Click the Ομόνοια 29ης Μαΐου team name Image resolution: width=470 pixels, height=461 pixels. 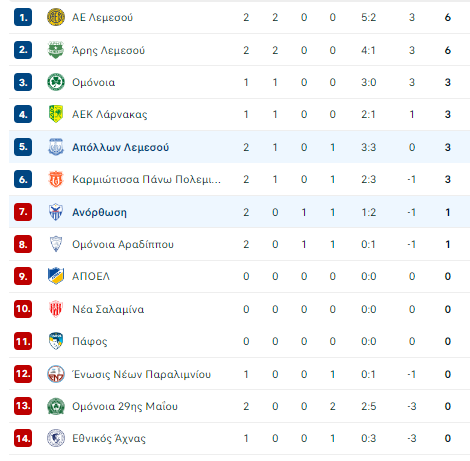125,406
